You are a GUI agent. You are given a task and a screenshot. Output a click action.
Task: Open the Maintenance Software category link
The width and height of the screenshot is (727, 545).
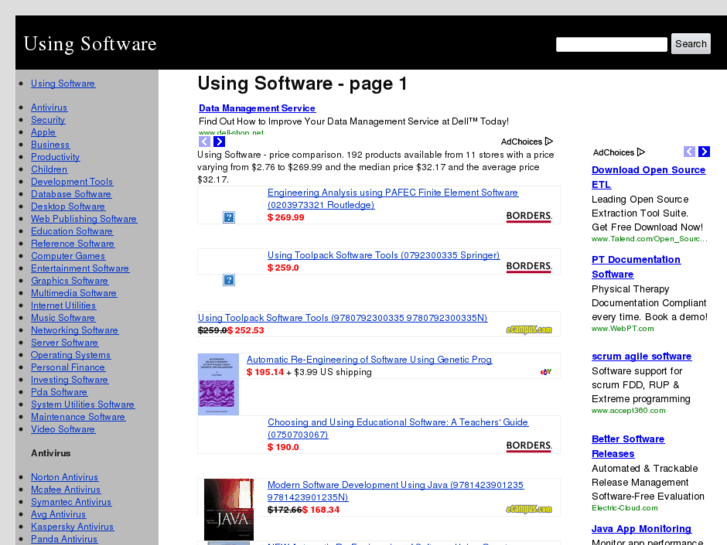pyautogui.click(x=78, y=417)
